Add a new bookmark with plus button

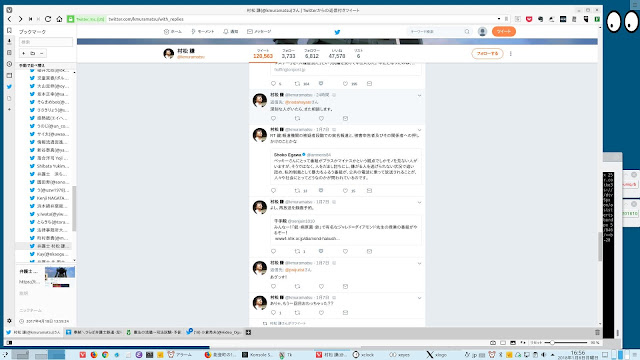click(x=24, y=53)
